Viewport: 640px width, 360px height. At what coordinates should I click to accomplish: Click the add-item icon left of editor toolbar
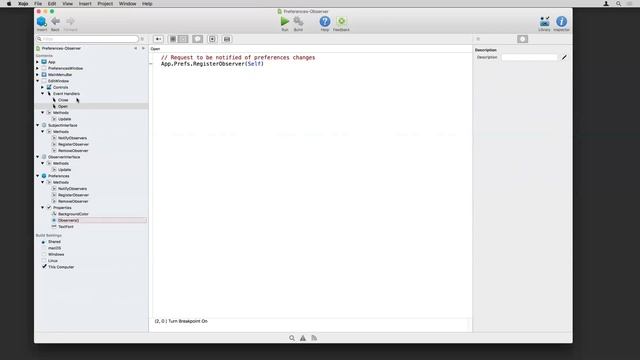[158, 39]
